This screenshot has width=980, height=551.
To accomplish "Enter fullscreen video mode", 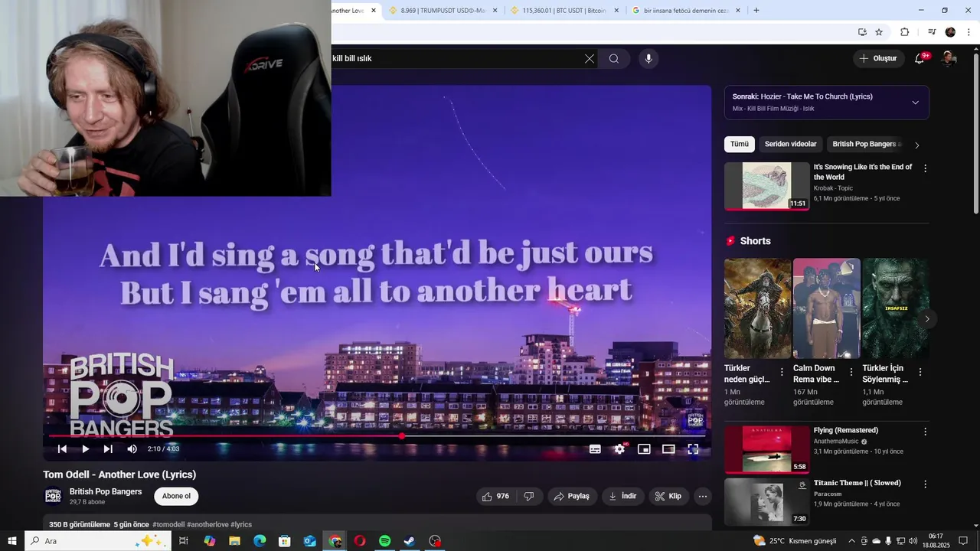I will tap(693, 449).
